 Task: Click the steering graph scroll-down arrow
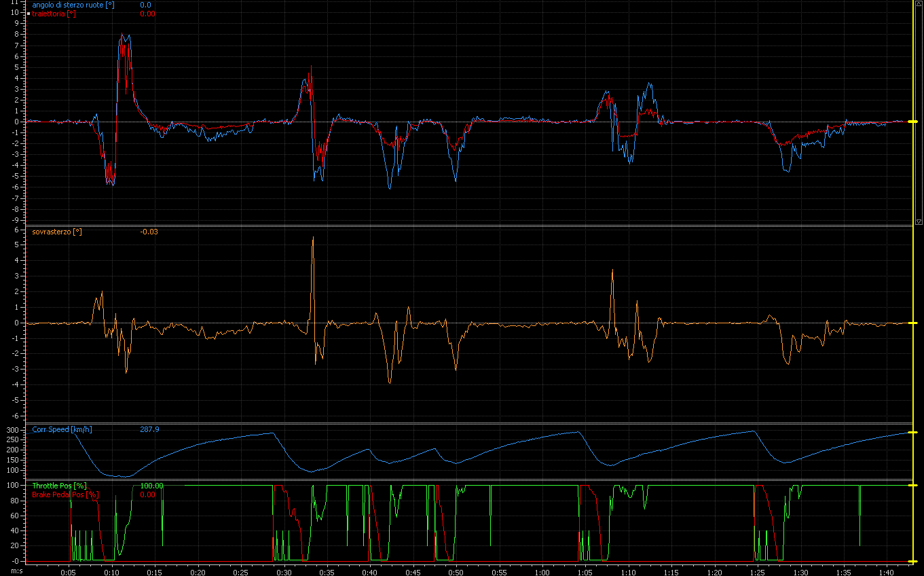(x=919, y=221)
